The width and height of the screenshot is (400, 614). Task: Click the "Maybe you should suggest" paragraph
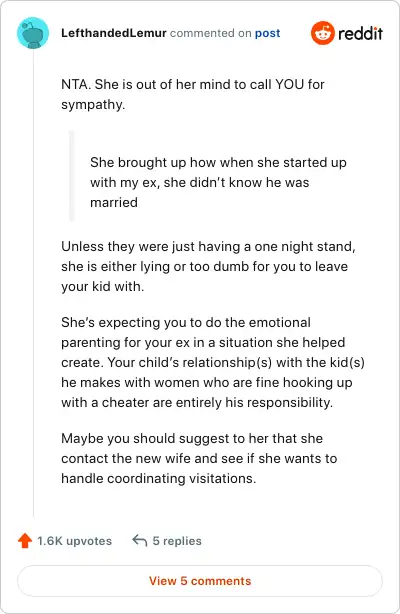click(x=199, y=458)
